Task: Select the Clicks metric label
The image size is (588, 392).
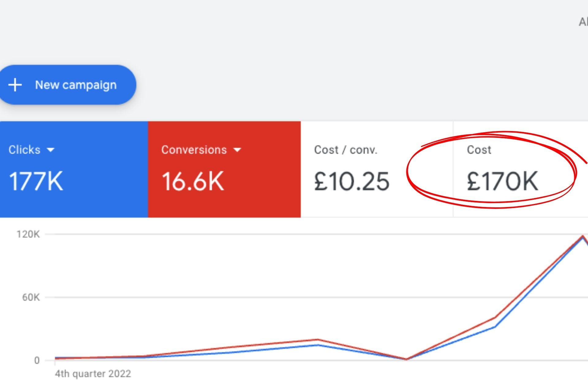Action: click(x=24, y=150)
